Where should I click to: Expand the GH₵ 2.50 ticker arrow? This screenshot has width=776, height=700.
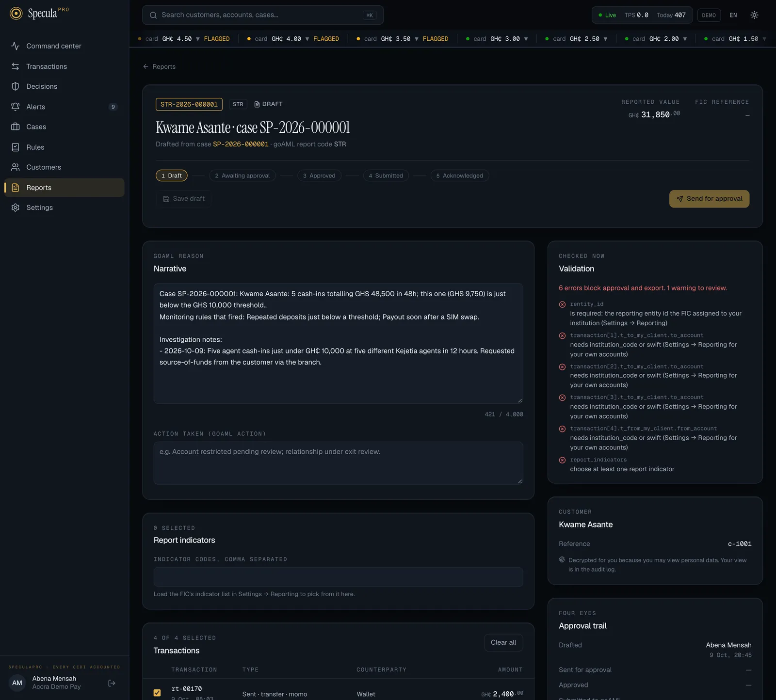(605, 39)
